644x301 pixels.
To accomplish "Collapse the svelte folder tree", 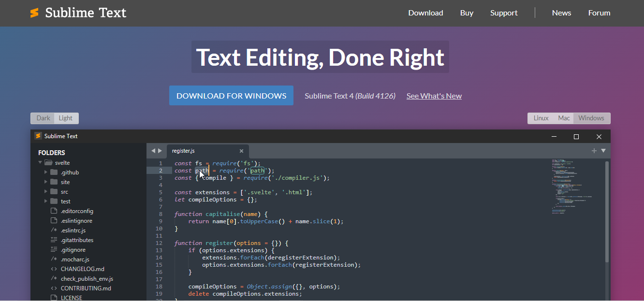I will click(40, 163).
